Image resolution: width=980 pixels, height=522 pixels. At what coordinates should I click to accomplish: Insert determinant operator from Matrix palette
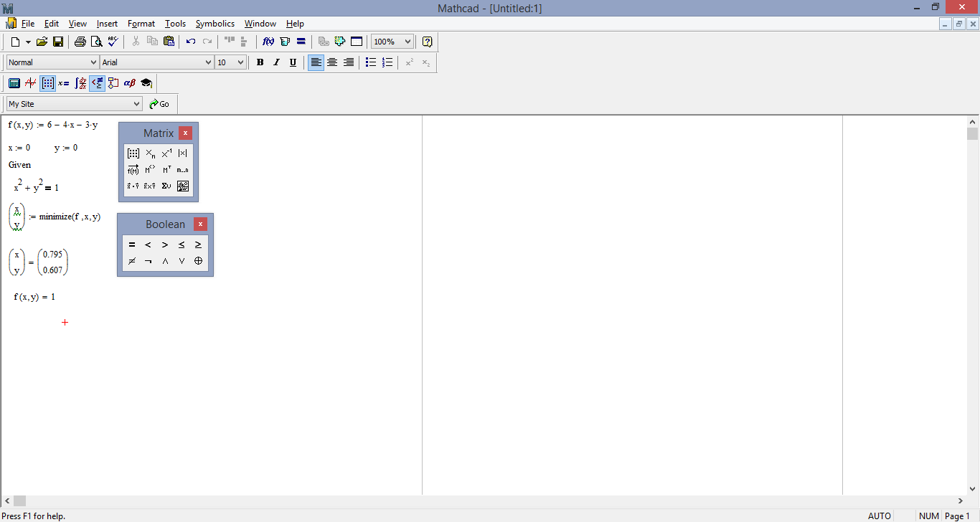tap(183, 153)
